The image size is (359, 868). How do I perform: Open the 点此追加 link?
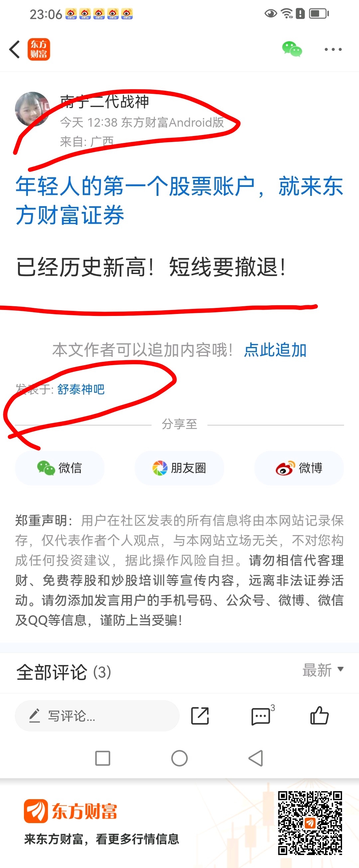(275, 350)
